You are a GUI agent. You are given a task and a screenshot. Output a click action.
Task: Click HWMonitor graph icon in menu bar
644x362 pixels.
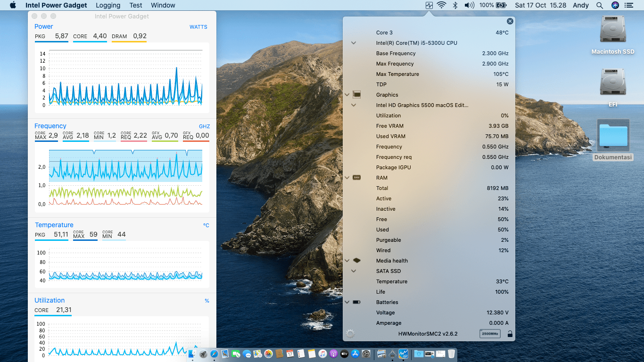(429, 6)
